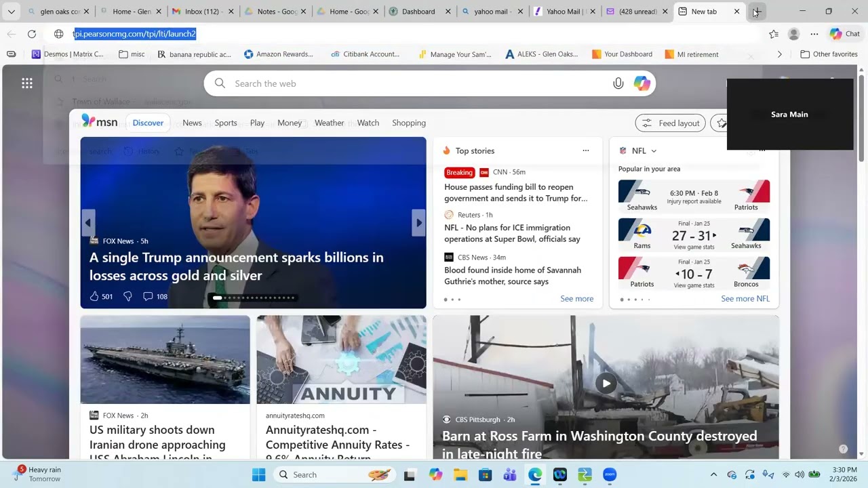The height and width of the screenshot is (488, 868).
Task: Click the taskbar Search box
Action: pyautogui.click(x=334, y=475)
